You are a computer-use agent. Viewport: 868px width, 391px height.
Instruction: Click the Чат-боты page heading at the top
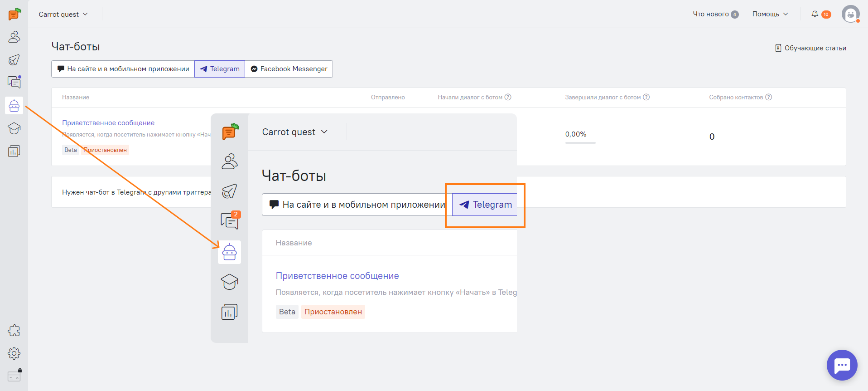tap(76, 47)
